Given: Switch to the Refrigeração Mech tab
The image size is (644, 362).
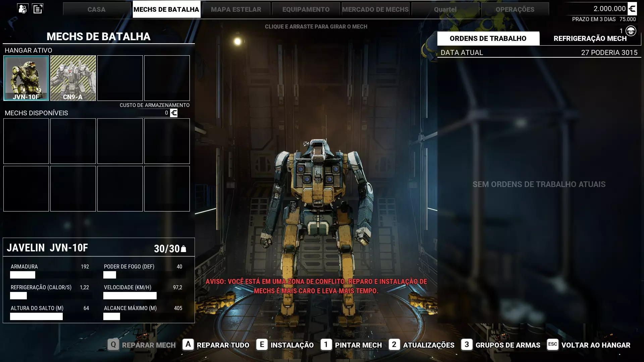Looking at the screenshot, I should (x=590, y=39).
